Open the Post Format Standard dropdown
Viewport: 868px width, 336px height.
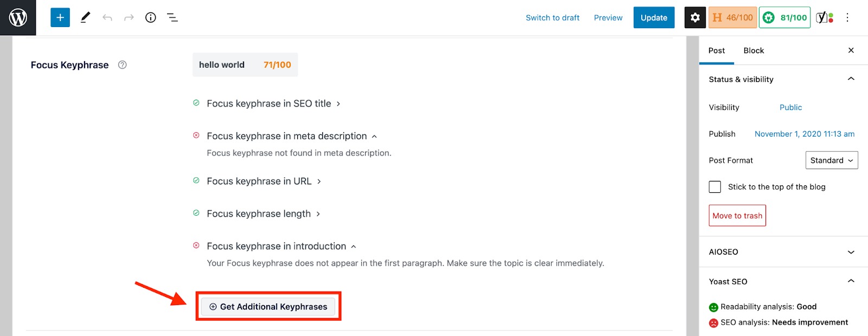pos(831,160)
